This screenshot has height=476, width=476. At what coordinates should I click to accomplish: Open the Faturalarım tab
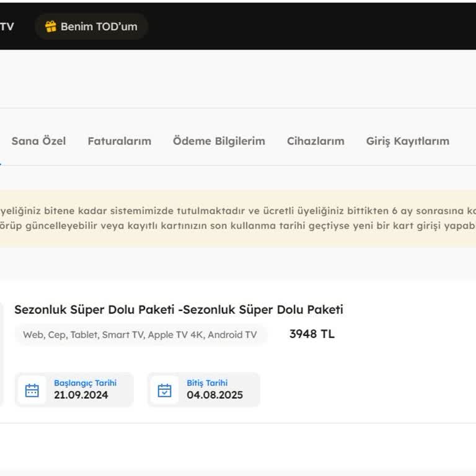point(119,141)
